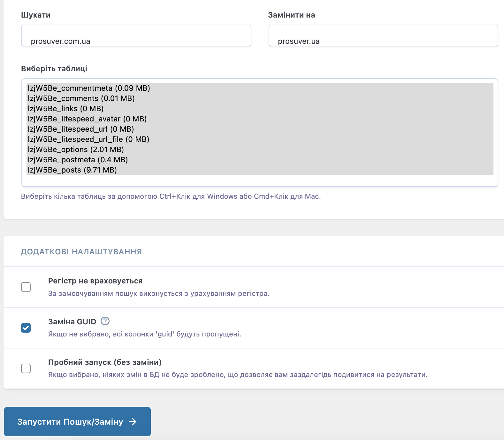
Task: Click the Шукати search input field
Action: pyautogui.click(x=136, y=36)
